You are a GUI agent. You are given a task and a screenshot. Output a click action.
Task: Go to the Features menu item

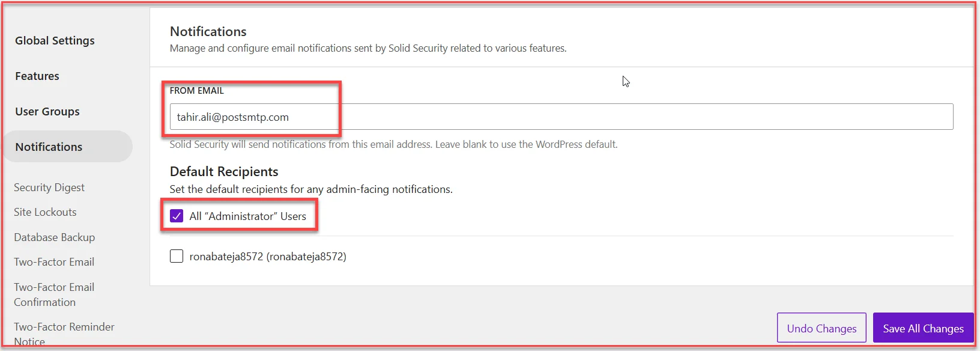[37, 76]
